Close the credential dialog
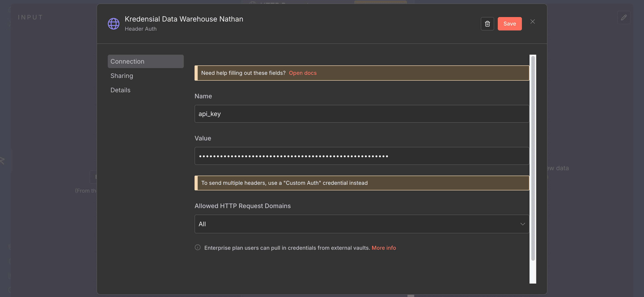This screenshot has width=644, height=297. [x=532, y=22]
